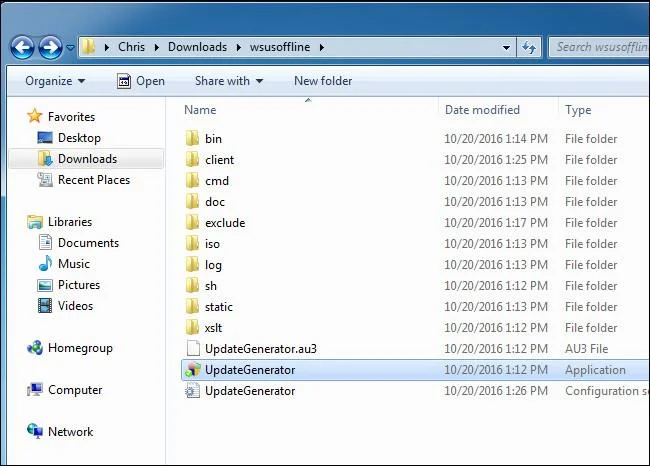This screenshot has width=650, height=466.
Task: Open the Share with menu
Action: click(x=229, y=81)
